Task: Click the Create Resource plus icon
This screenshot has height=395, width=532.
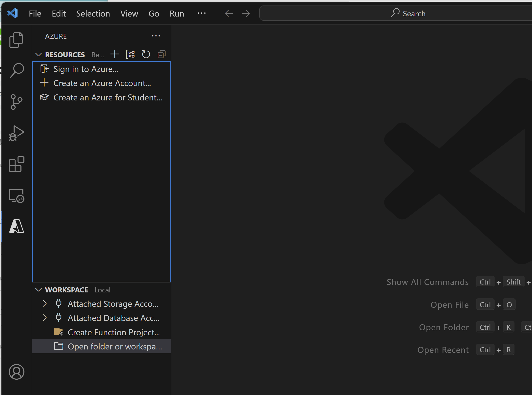Action: (115, 54)
